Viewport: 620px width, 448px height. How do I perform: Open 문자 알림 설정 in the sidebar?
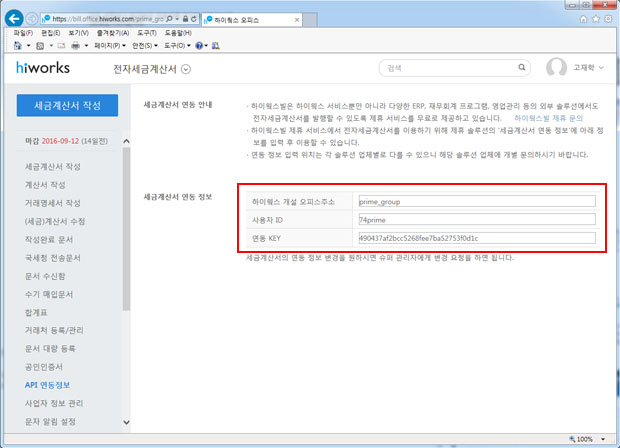pyautogui.click(x=50, y=421)
